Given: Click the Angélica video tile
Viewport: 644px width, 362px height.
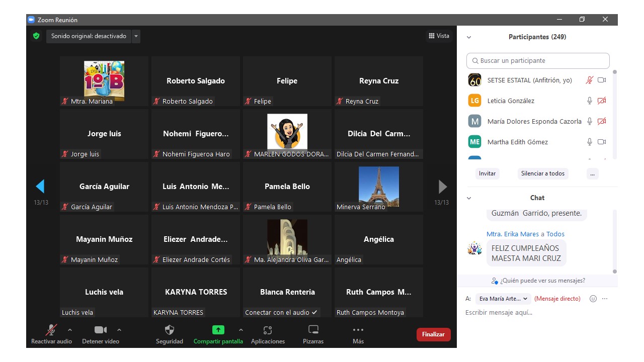Looking at the screenshot, I should pyautogui.click(x=379, y=239).
